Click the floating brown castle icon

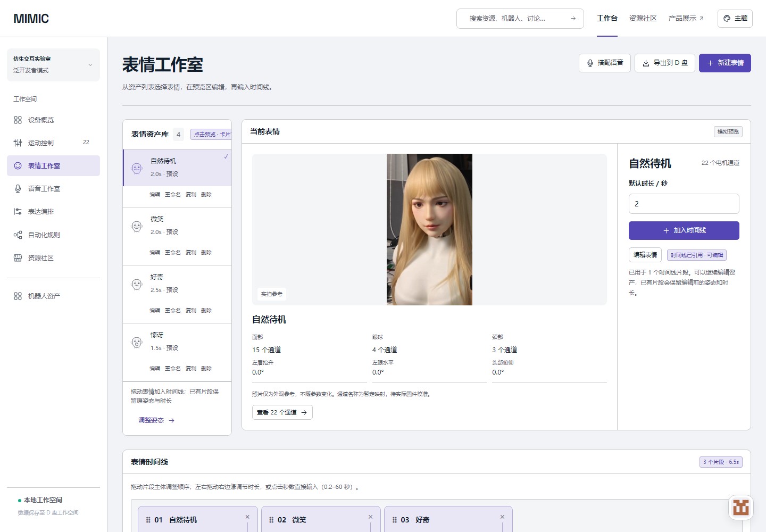[x=741, y=507]
